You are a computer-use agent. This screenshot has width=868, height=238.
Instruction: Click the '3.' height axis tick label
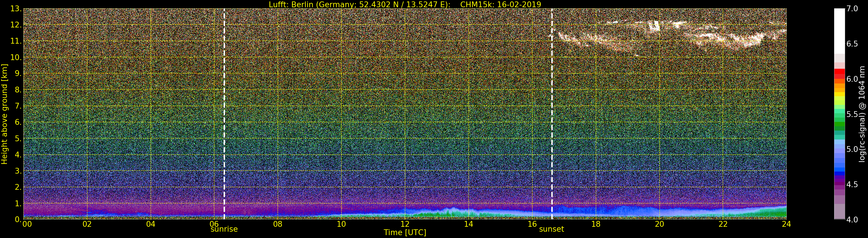click(18, 171)
